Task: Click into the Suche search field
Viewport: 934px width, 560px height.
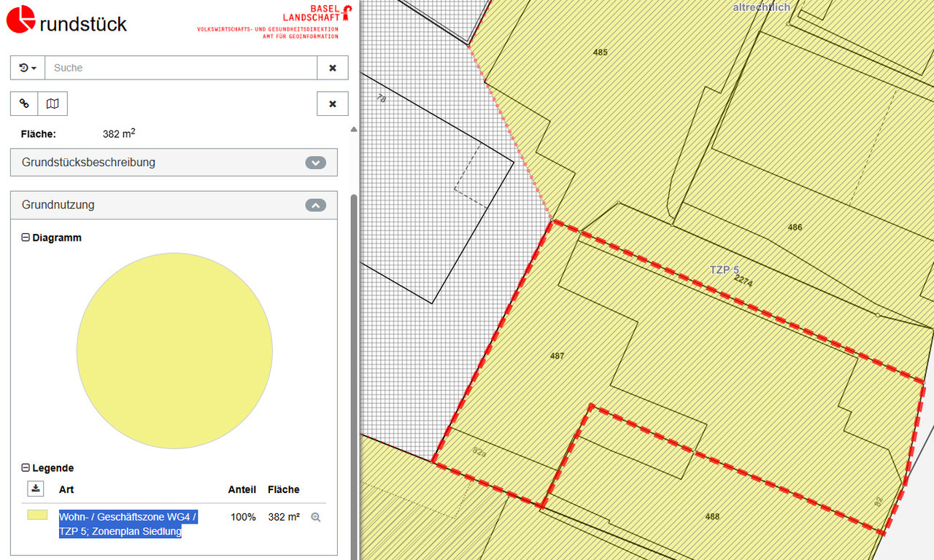Action: pyautogui.click(x=180, y=68)
